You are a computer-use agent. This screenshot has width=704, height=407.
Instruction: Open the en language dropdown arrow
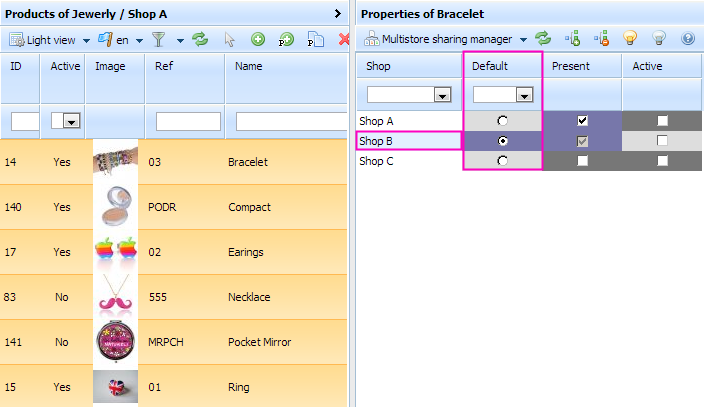click(x=140, y=40)
